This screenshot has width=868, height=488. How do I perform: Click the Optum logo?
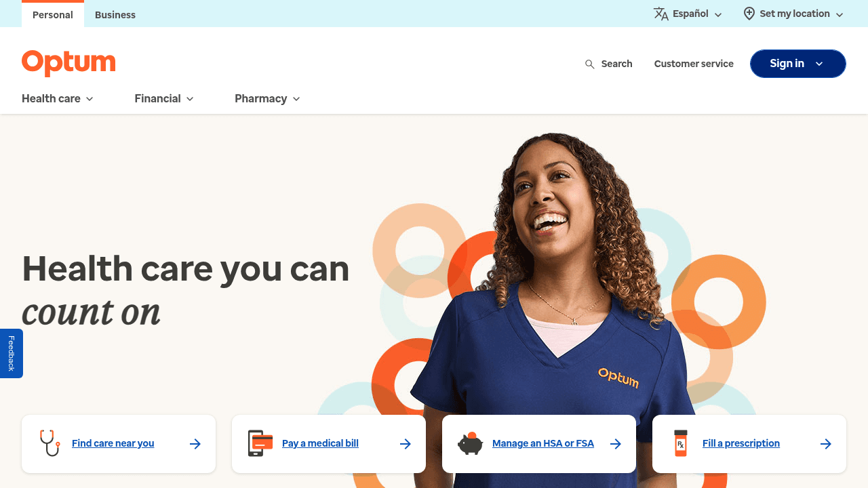(x=68, y=63)
